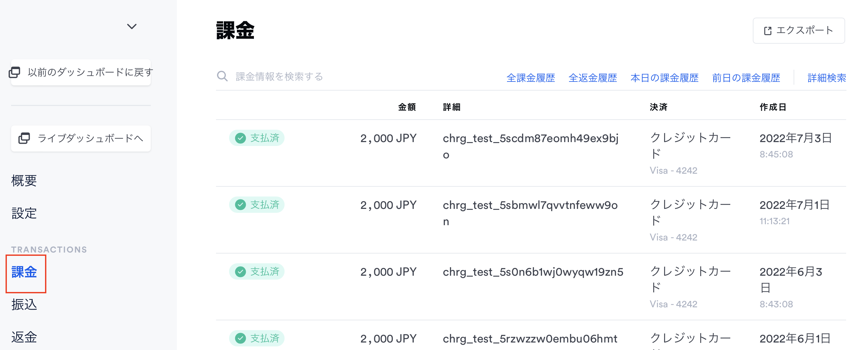Viewport: 868px width, 350px height.
Task: Filter by 全課金履歴 link
Action: point(532,78)
